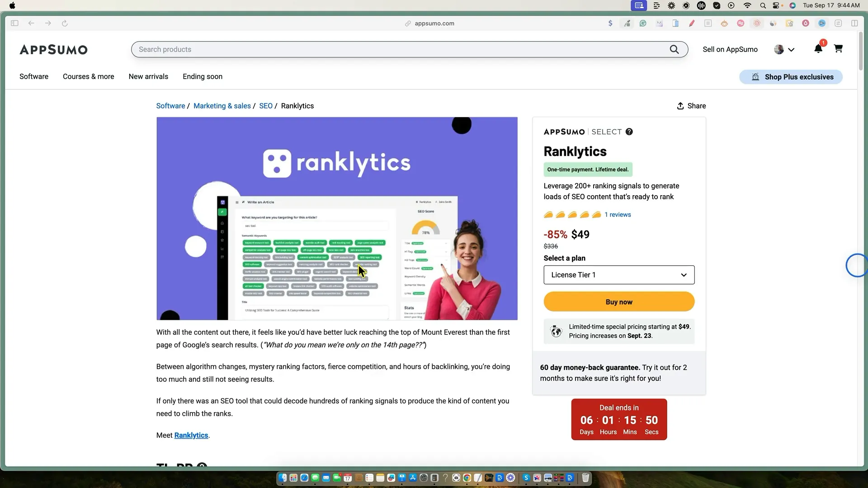
Task: Reload the page with the refresh icon
Action: 65,23
